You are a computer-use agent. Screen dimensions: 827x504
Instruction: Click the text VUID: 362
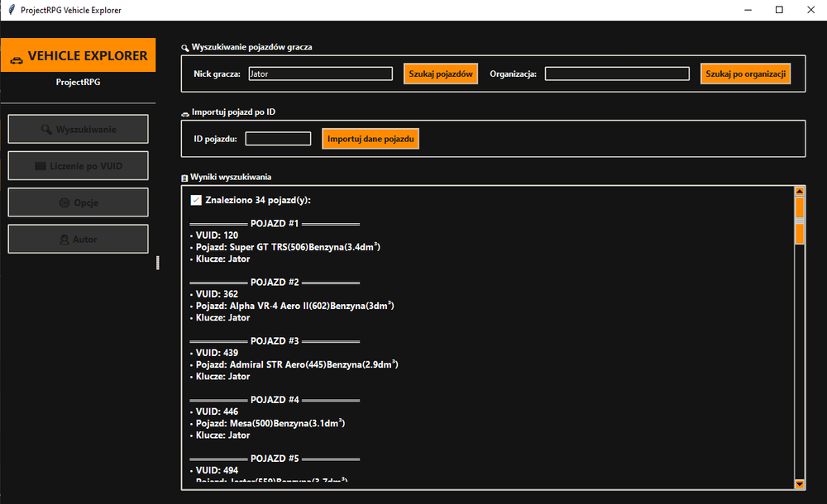coord(217,294)
